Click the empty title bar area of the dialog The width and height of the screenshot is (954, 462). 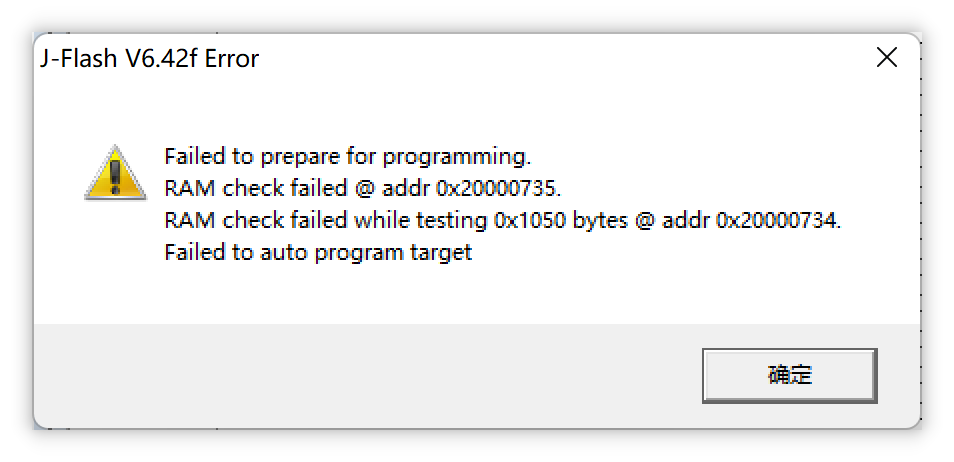(x=566, y=58)
